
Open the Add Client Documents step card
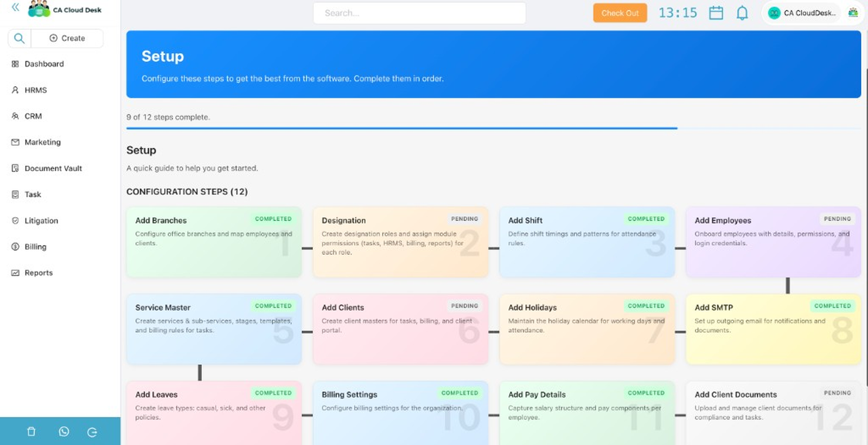coord(773,413)
